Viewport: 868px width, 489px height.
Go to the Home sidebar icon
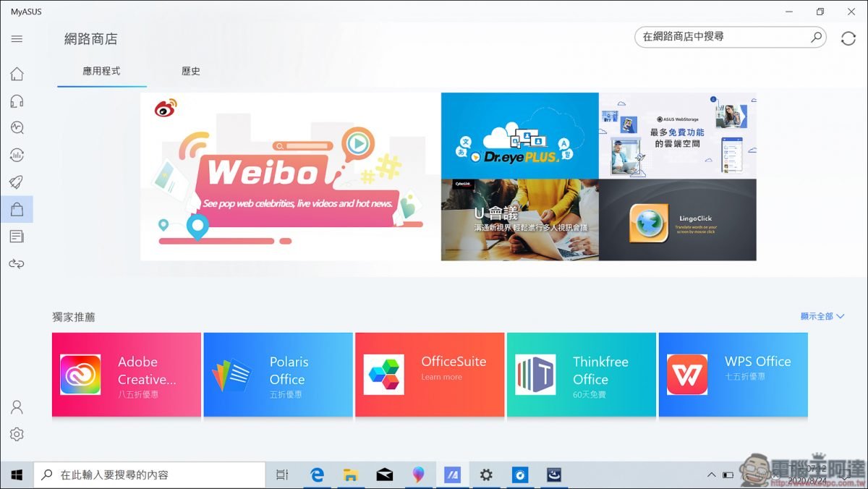coord(17,74)
